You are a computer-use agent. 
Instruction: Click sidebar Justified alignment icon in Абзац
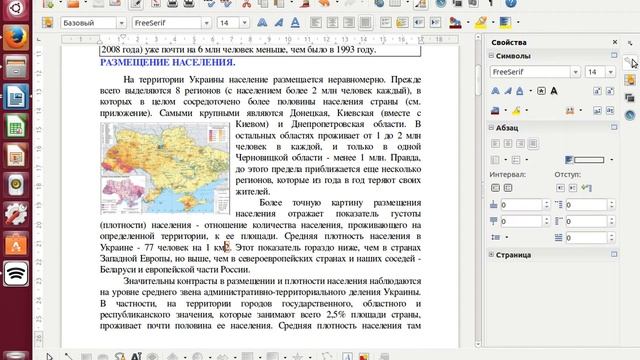click(x=533, y=143)
